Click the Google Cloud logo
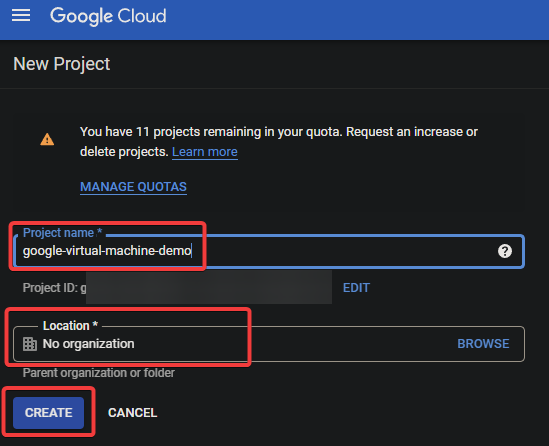The image size is (549, 446). click(x=108, y=16)
